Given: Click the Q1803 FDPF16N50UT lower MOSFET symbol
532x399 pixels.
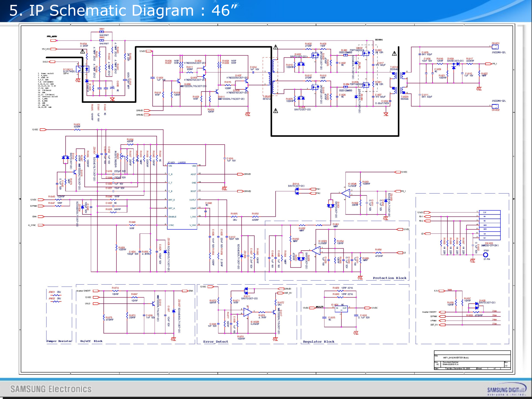Looking at the screenshot, I should tap(365, 85).
